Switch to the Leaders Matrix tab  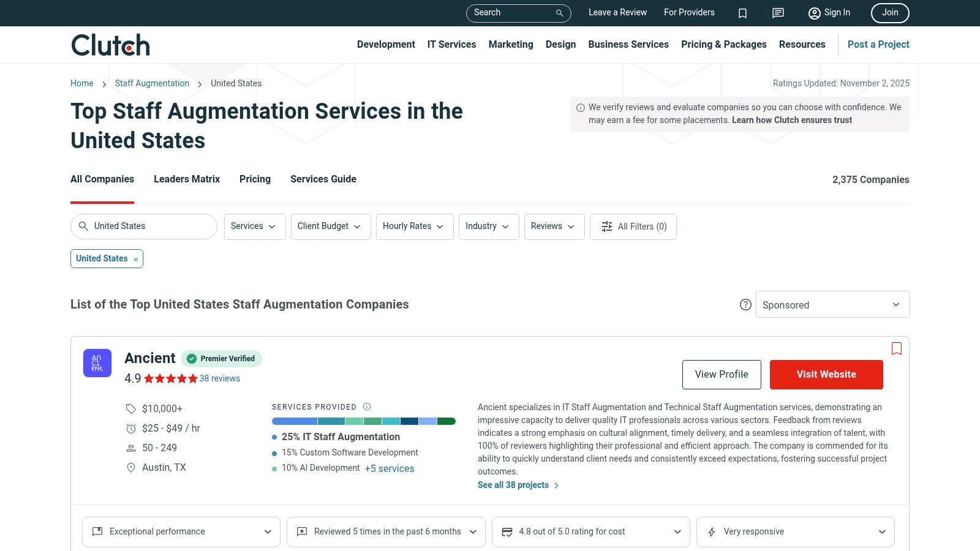[187, 179]
